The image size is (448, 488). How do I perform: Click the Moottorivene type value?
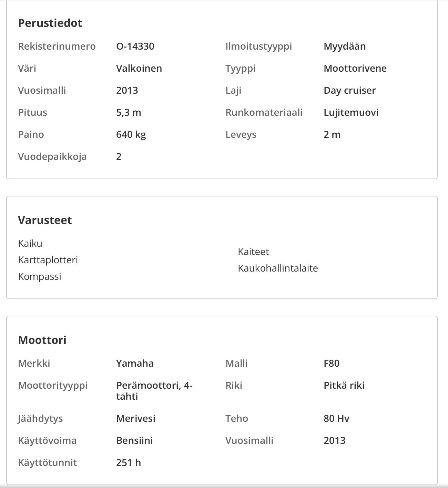[355, 68]
